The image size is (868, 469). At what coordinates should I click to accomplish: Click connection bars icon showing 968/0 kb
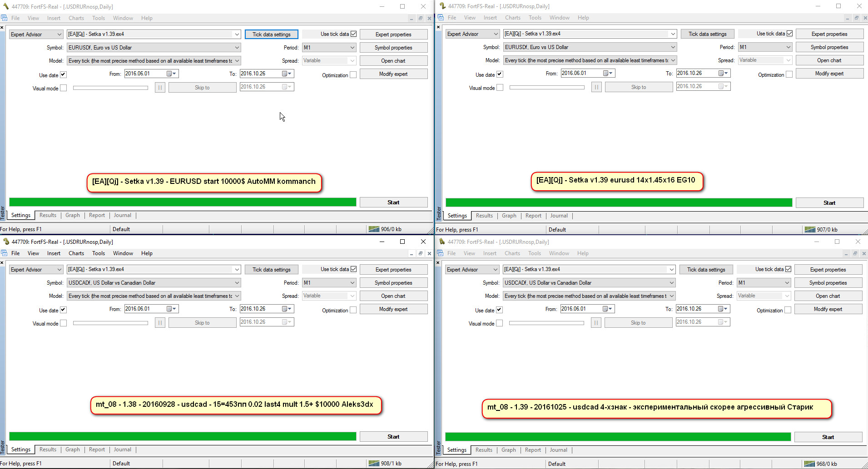[x=809, y=464]
